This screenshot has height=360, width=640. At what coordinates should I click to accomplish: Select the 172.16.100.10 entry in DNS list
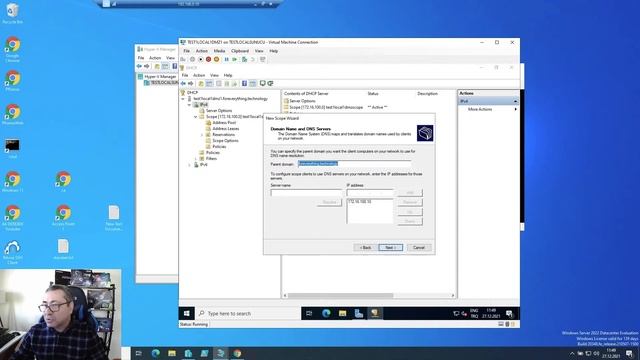[360, 202]
